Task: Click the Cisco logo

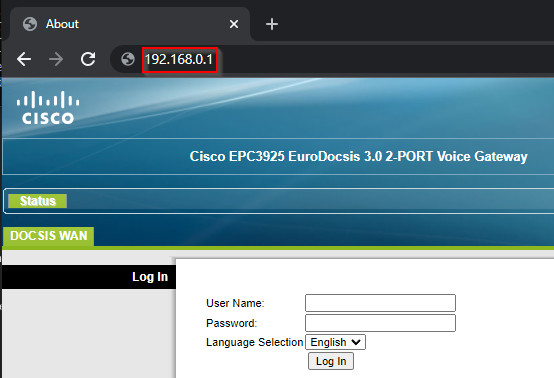Action: [48, 108]
